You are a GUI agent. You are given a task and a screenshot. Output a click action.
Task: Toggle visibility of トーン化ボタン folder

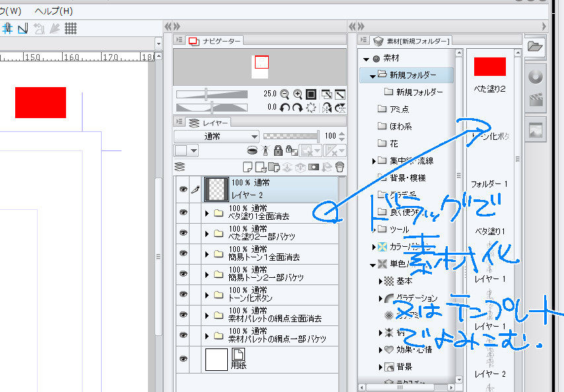pyautogui.click(x=183, y=294)
